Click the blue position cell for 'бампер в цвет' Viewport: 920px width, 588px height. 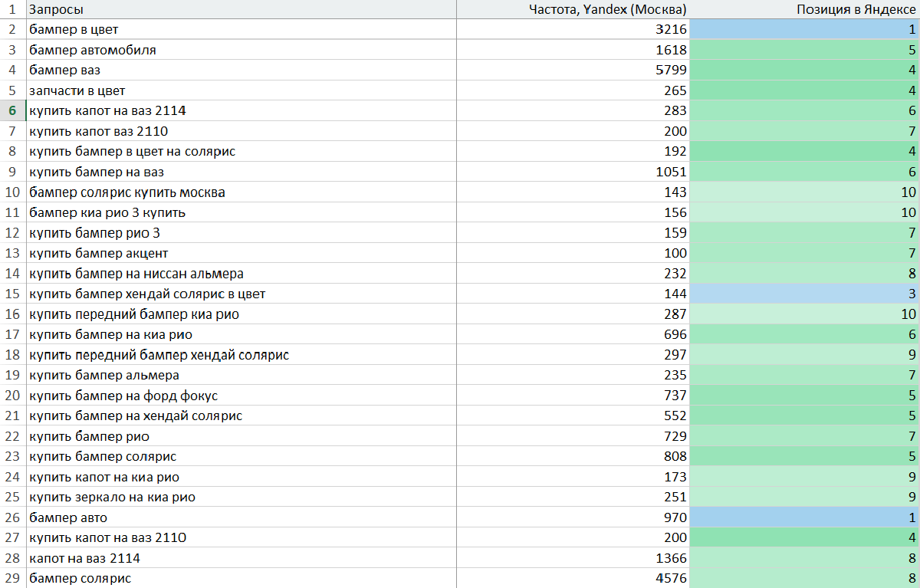[804, 29]
